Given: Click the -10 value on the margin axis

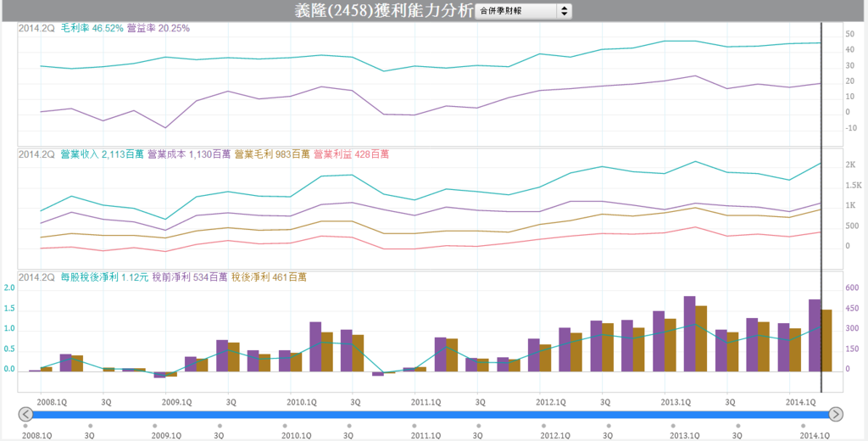Looking at the screenshot, I should tap(851, 129).
